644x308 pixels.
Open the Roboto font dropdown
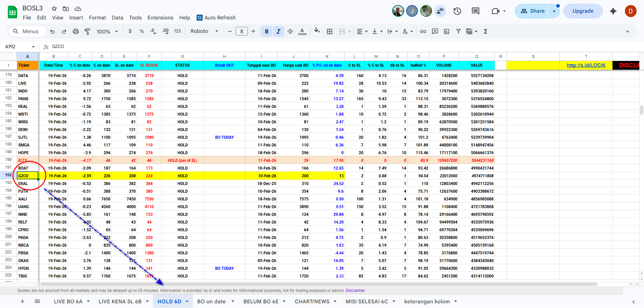(x=204, y=31)
